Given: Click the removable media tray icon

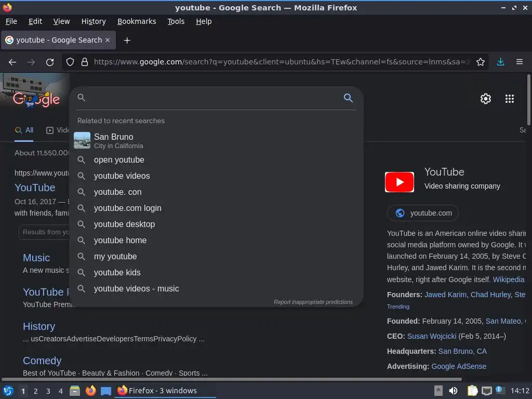Looking at the screenshot, I should point(438,391).
